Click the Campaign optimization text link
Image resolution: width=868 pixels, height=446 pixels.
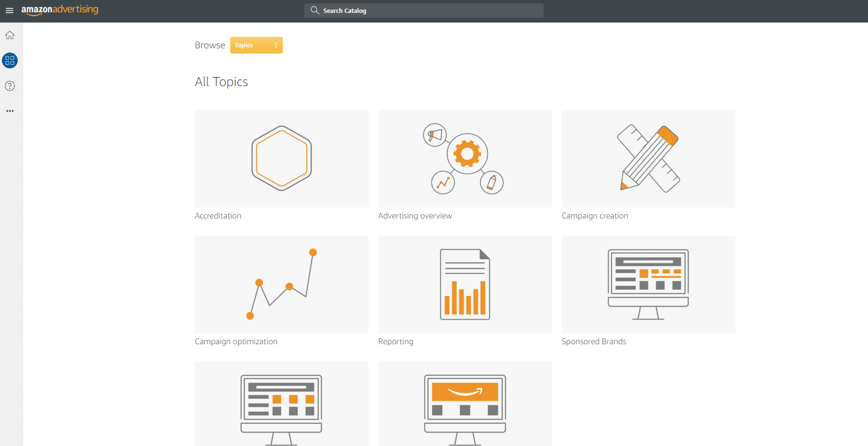point(236,342)
